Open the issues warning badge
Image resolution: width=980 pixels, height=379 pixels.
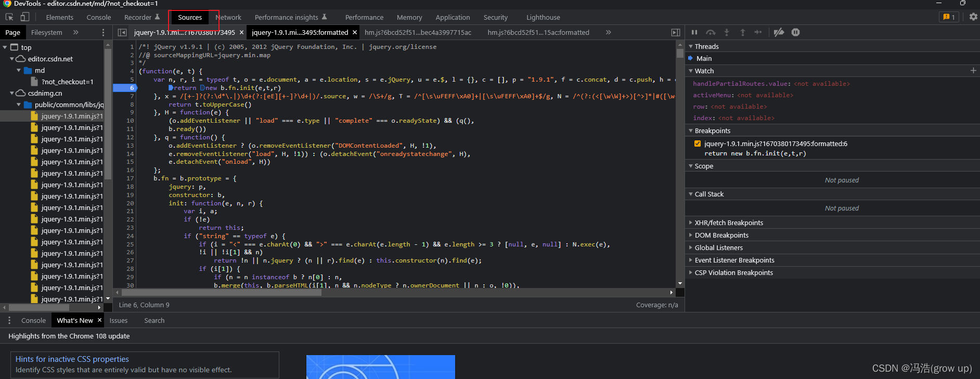pos(949,17)
